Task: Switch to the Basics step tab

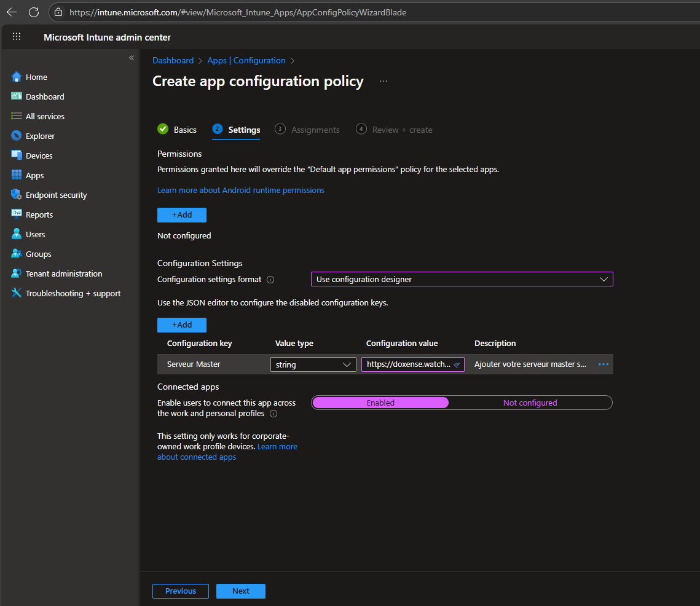Action: 177,130
